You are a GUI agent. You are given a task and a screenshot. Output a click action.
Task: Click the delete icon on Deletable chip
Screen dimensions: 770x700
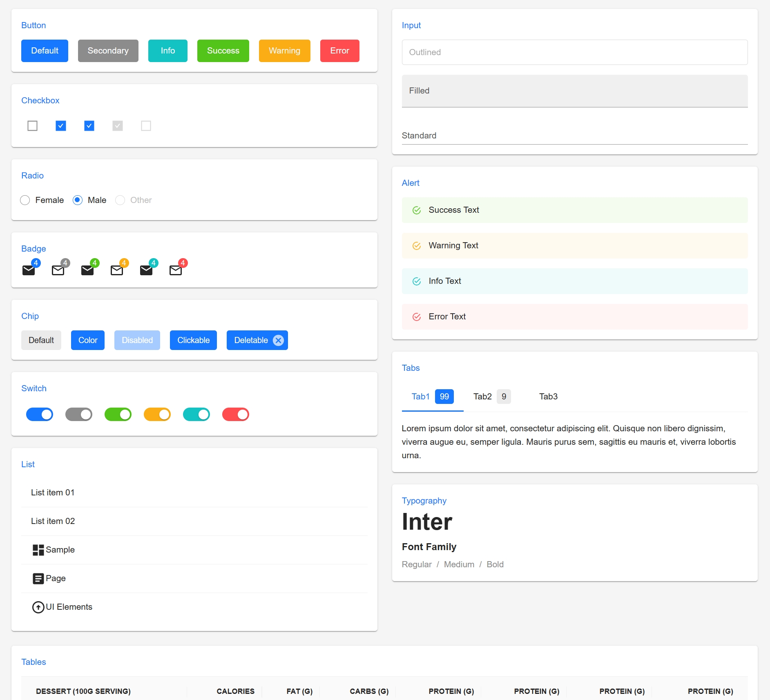(278, 340)
